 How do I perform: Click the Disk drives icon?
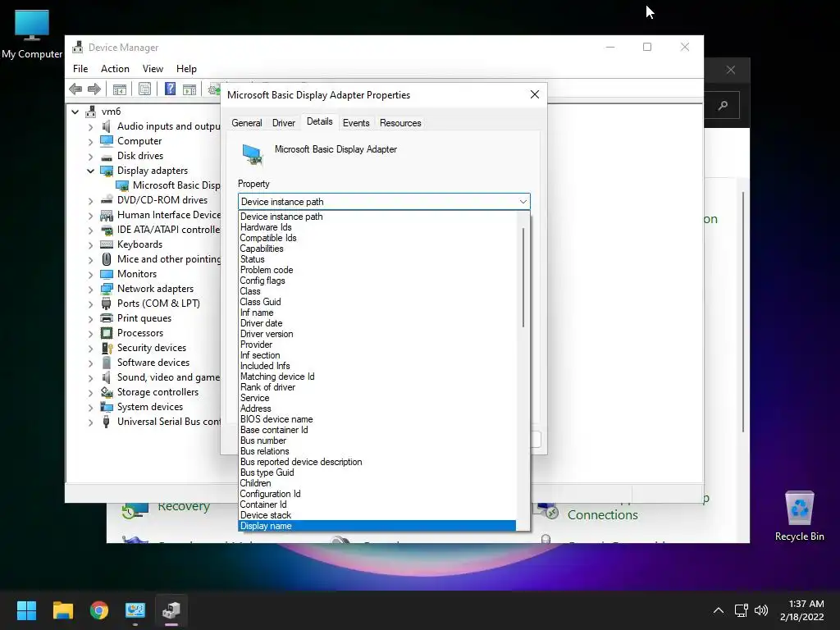coord(107,157)
